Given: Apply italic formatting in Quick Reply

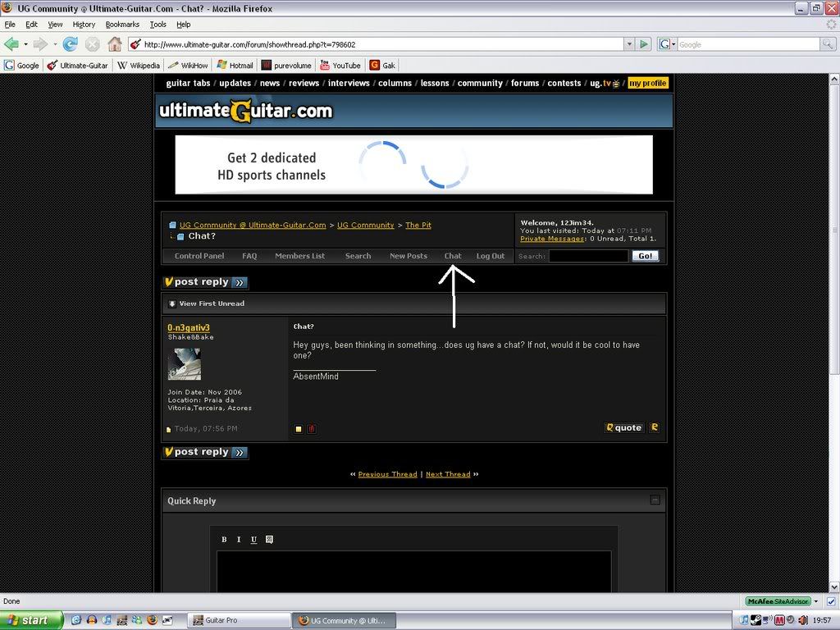Looking at the screenshot, I should [x=239, y=540].
